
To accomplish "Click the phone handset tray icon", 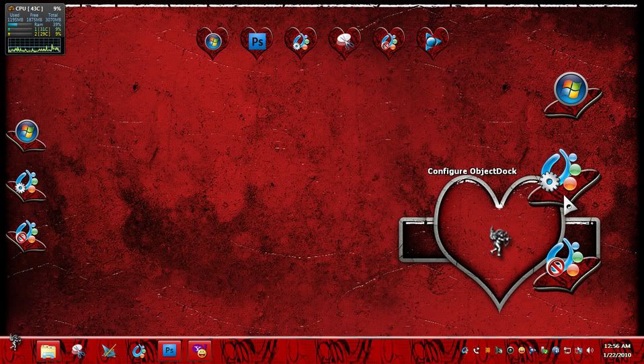I will pyautogui.click(x=476, y=351).
